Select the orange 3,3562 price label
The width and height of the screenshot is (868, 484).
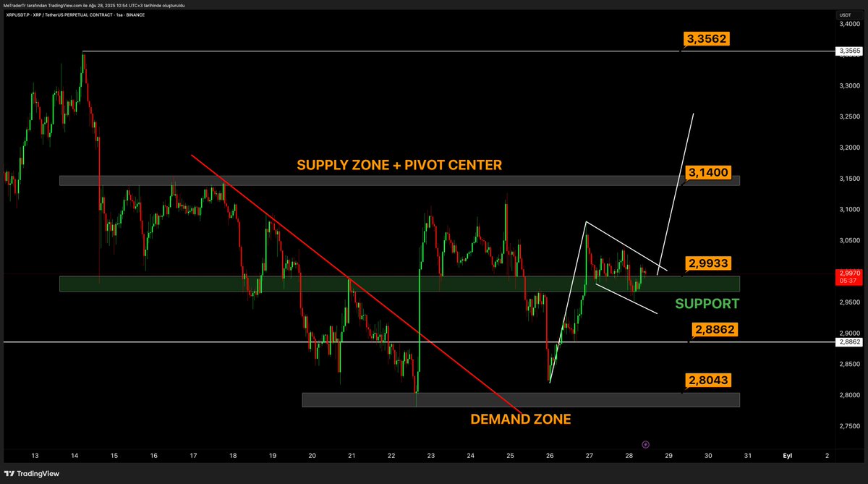(x=706, y=39)
